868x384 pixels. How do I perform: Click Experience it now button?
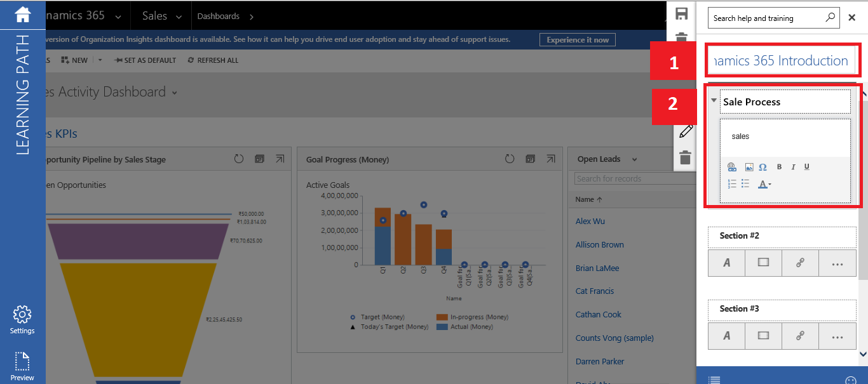[x=578, y=39]
